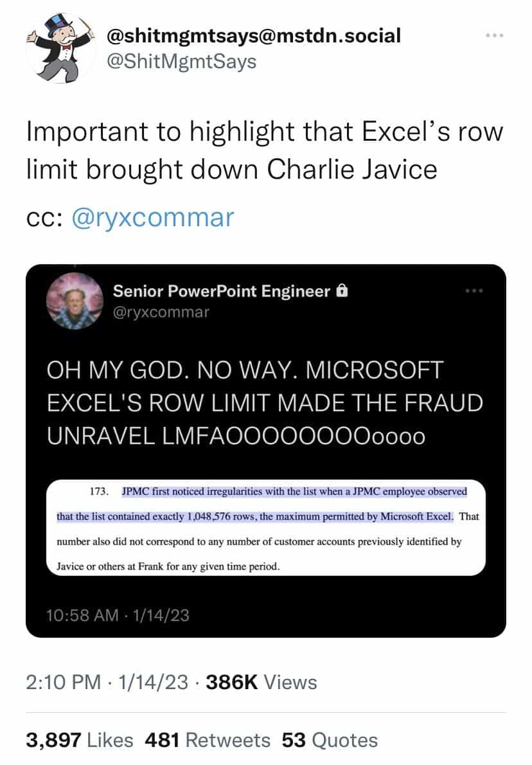Click the @ryxcommar handle in quoted tweet
532x765 pixels.
tap(161, 312)
